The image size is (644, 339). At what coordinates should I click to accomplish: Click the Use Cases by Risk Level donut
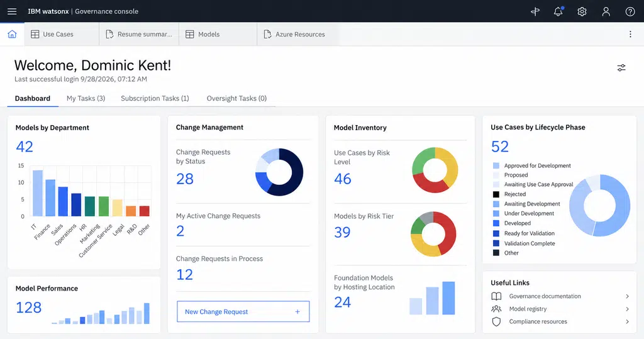(x=435, y=170)
